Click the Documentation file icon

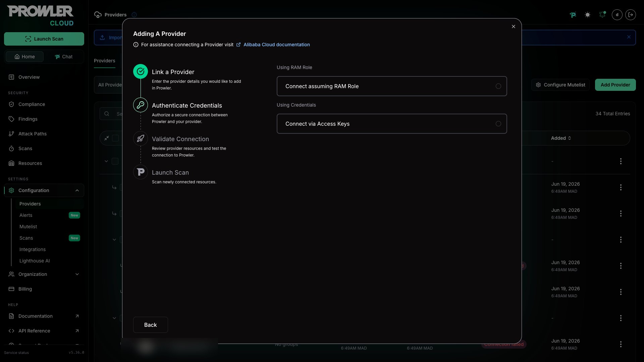pos(11,316)
